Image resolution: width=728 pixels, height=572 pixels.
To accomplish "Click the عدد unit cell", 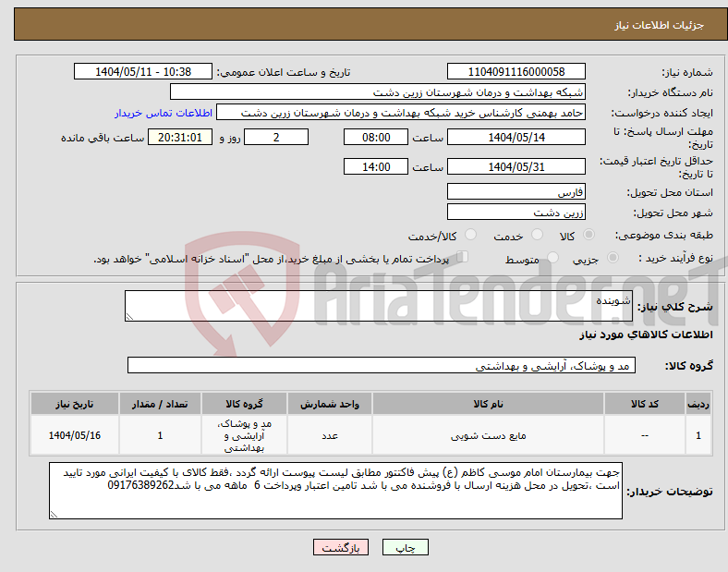I will pyautogui.click(x=330, y=435).
